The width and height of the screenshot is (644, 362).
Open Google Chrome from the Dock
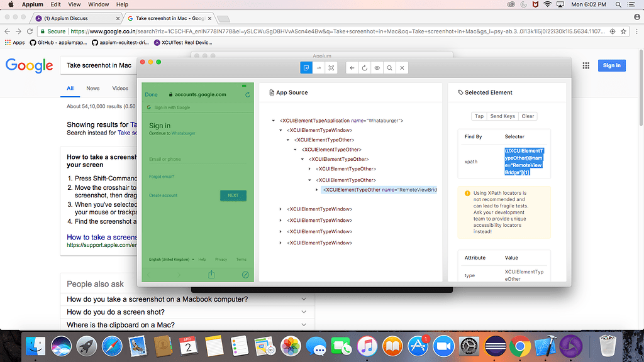click(x=519, y=346)
